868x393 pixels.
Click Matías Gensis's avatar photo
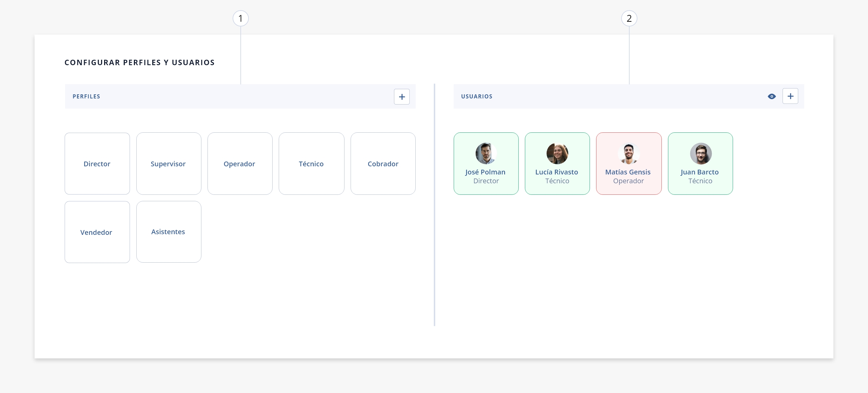pyautogui.click(x=629, y=153)
